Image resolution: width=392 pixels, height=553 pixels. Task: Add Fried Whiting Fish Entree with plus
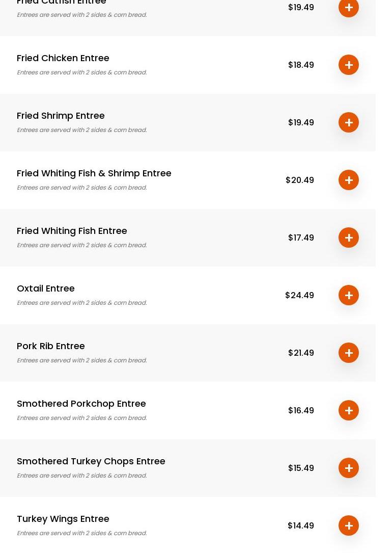(349, 238)
